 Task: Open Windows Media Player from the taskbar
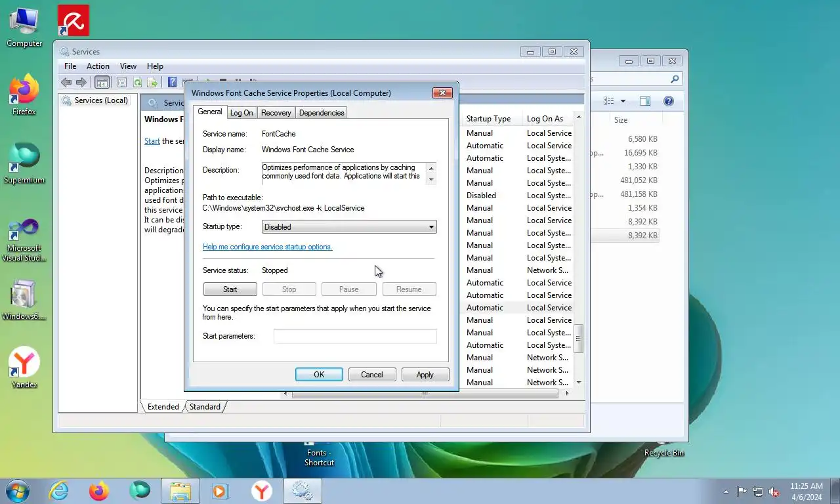[220, 491]
